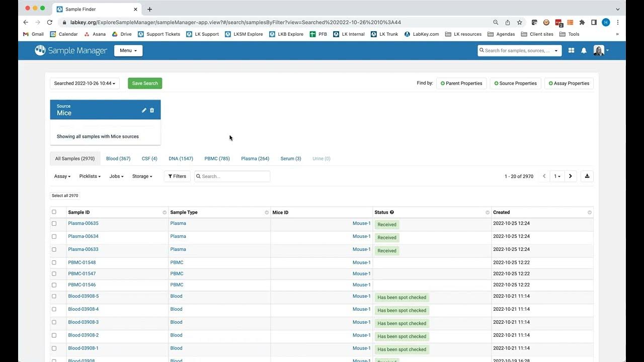Open the Storage dropdown menu
This screenshot has width=644, height=362.
(142, 176)
